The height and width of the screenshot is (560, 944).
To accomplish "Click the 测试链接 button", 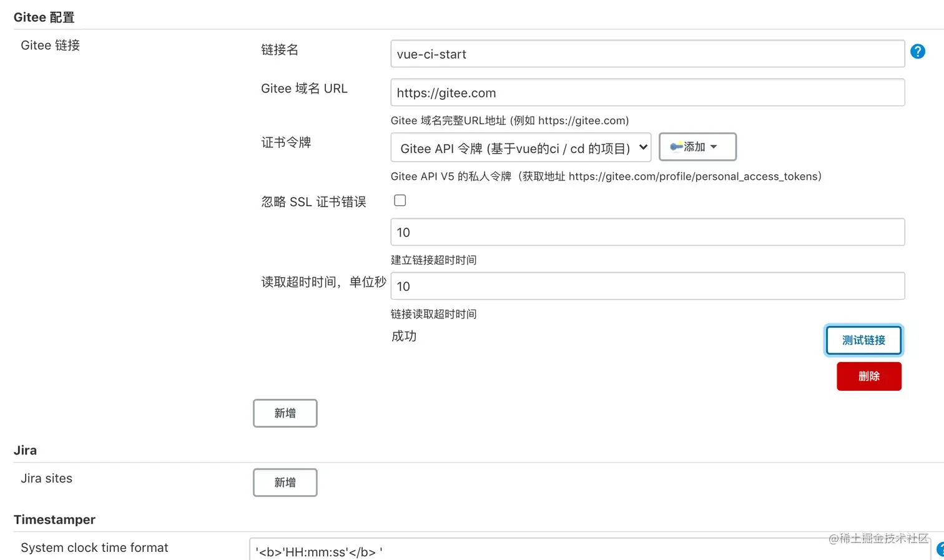I will (x=863, y=340).
